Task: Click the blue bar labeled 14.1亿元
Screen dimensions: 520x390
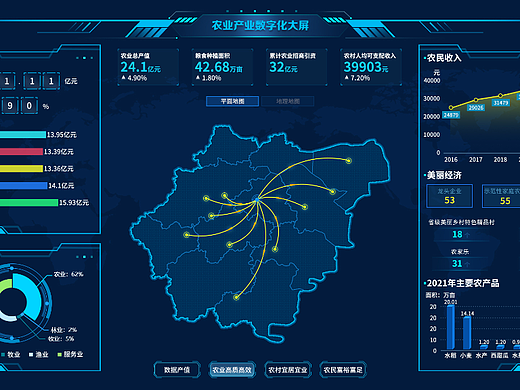Action: coord(23,186)
